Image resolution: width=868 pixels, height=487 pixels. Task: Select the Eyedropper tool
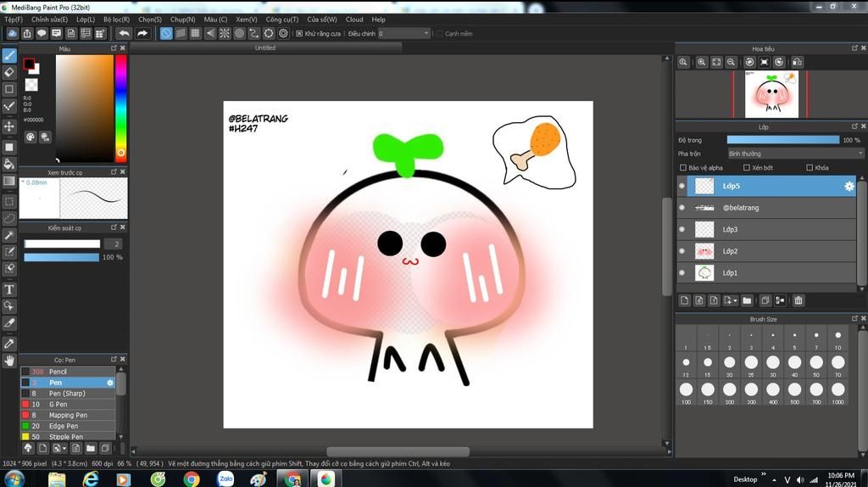point(9,344)
